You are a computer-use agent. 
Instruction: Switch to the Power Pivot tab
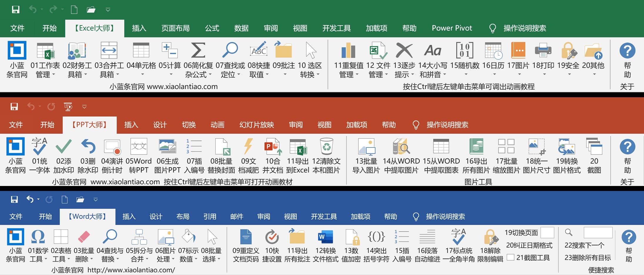pos(452,28)
